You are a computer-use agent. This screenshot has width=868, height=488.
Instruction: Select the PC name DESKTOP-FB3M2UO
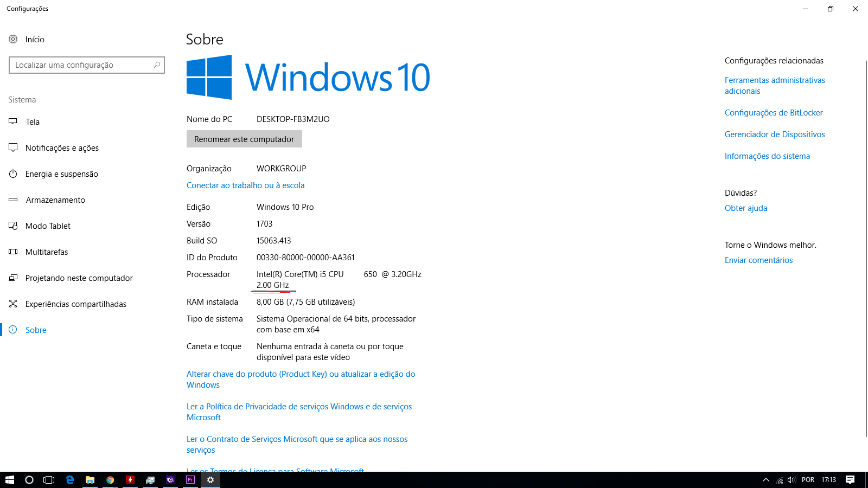[x=293, y=119]
